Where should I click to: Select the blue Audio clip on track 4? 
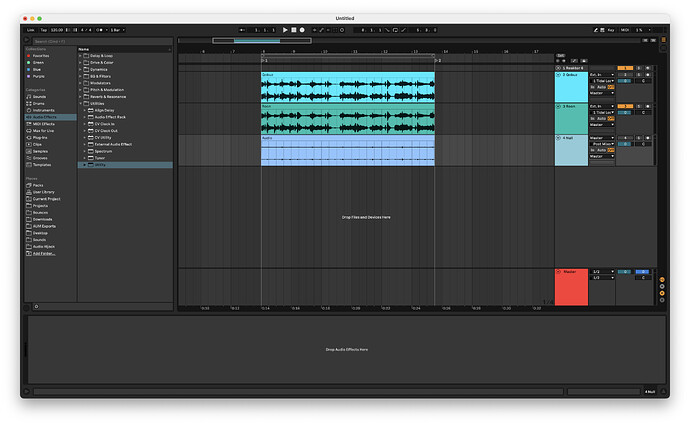pyautogui.click(x=348, y=151)
